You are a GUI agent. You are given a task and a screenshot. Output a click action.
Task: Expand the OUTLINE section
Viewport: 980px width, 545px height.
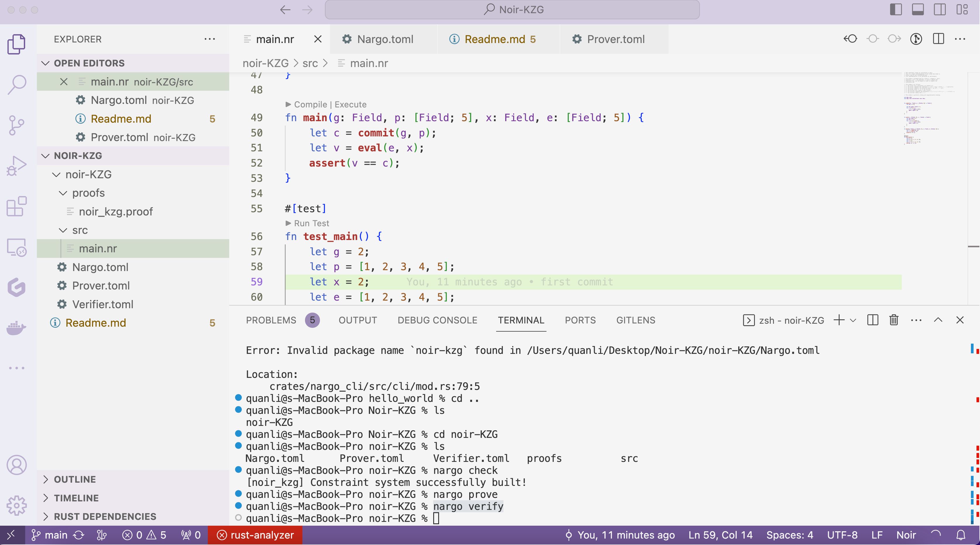(133, 479)
